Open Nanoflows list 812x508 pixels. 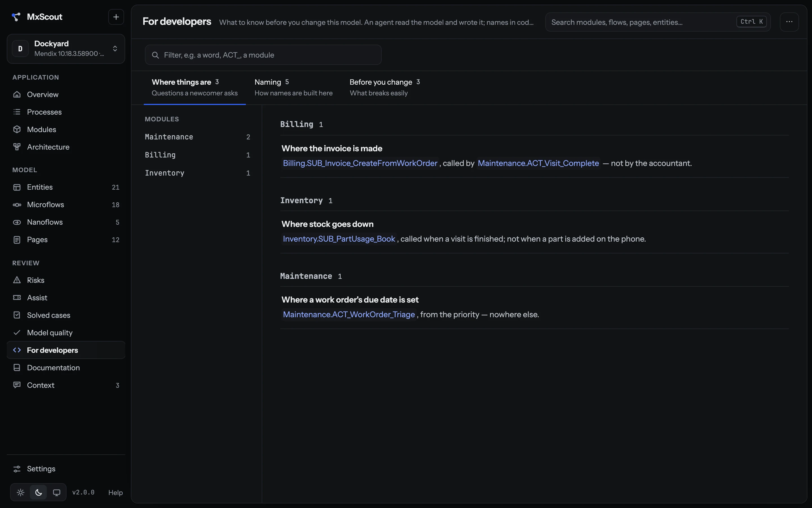[66, 222]
